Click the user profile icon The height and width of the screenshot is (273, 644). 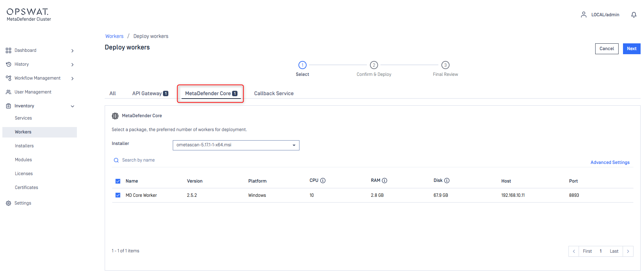click(583, 15)
